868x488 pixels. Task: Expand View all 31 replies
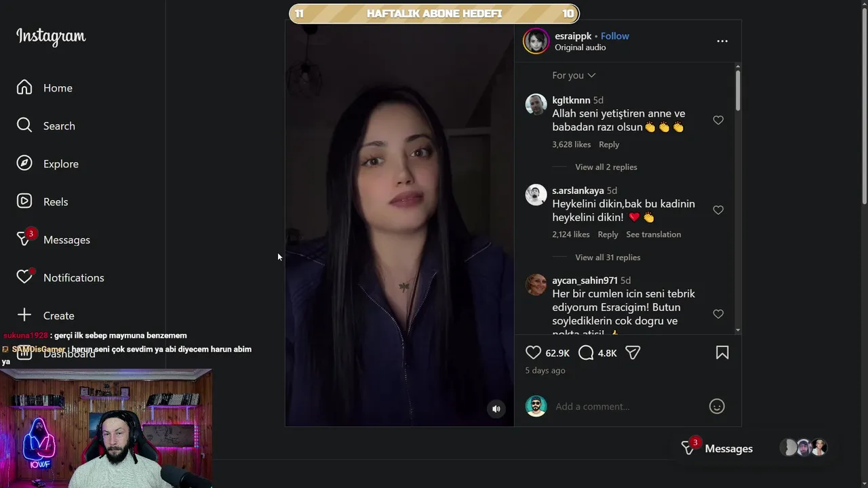click(608, 257)
